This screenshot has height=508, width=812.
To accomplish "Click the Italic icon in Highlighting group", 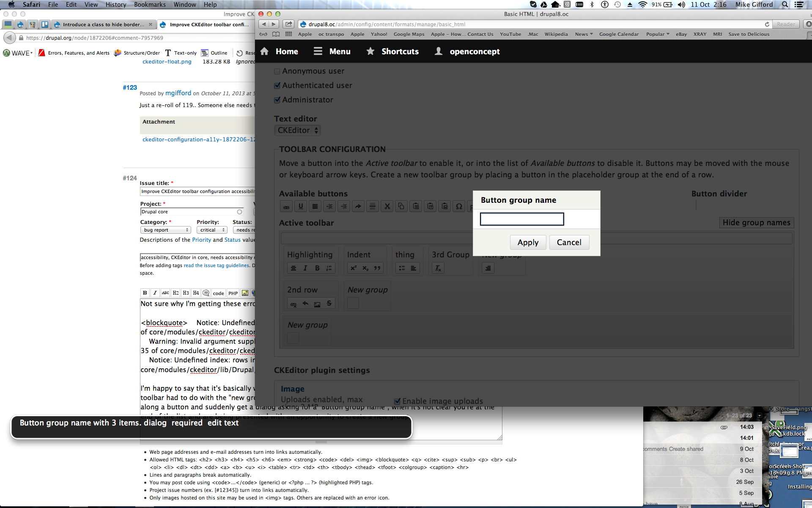I will [305, 268].
